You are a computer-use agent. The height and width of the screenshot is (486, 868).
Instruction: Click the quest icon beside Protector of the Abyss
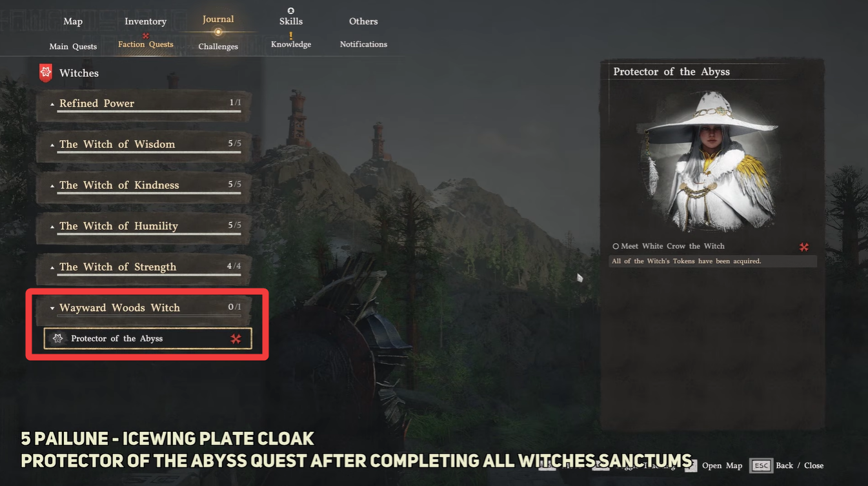(x=58, y=338)
